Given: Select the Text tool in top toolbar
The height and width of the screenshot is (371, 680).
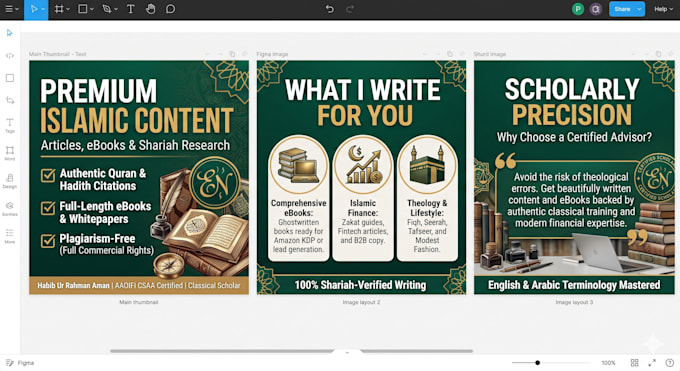Looking at the screenshot, I should pos(131,9).
